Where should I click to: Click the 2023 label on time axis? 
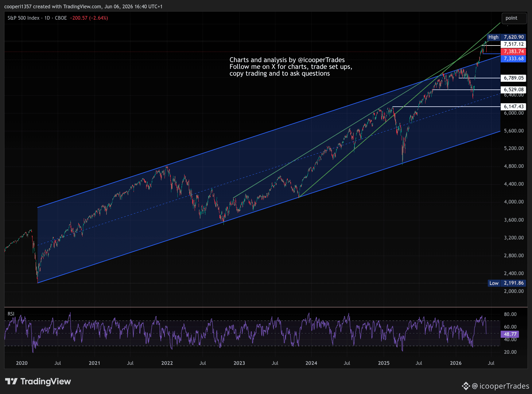(239, 363)
